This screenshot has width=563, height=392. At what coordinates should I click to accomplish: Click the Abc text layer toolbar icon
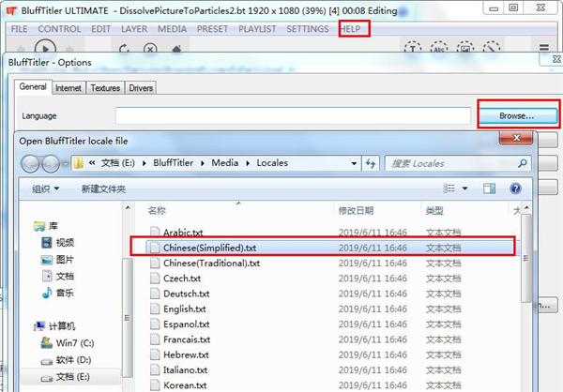439,48
